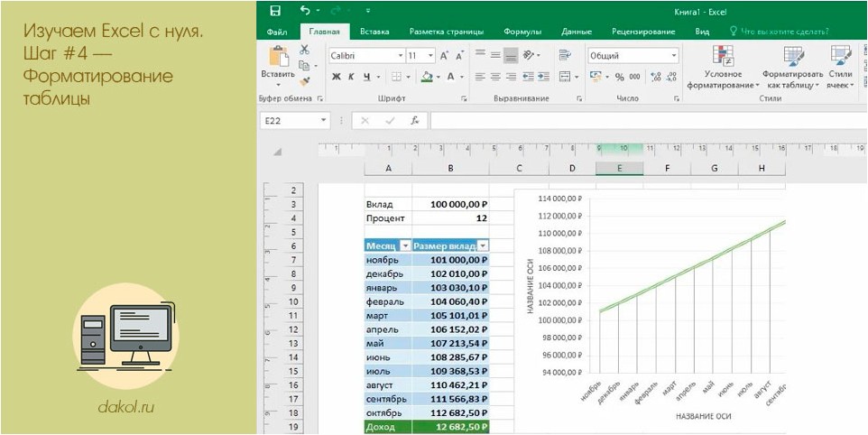Open the underline style dropdown arrow
Image resolution: width=868 pixels, height=435 pixels.
(x=379, y=77)
